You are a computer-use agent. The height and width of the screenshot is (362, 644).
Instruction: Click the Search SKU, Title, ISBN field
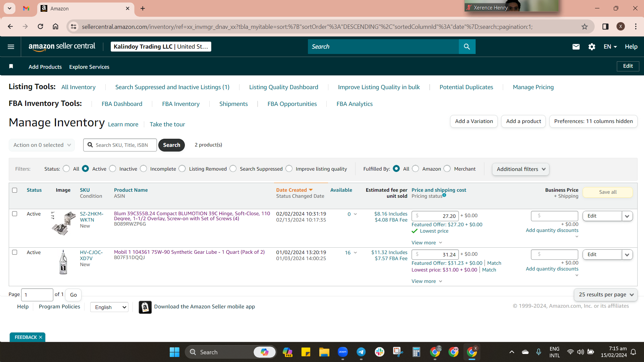click(120, 145)
